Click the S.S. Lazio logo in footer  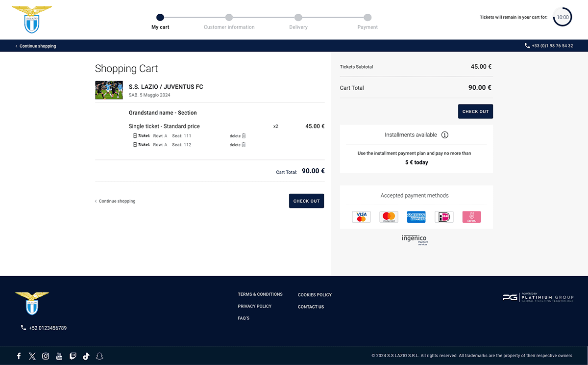point(32,303)
